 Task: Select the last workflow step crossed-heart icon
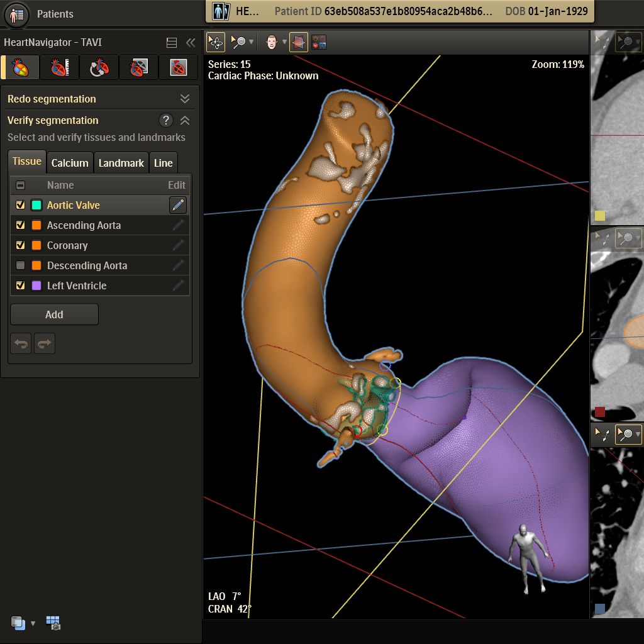(178, 67)
